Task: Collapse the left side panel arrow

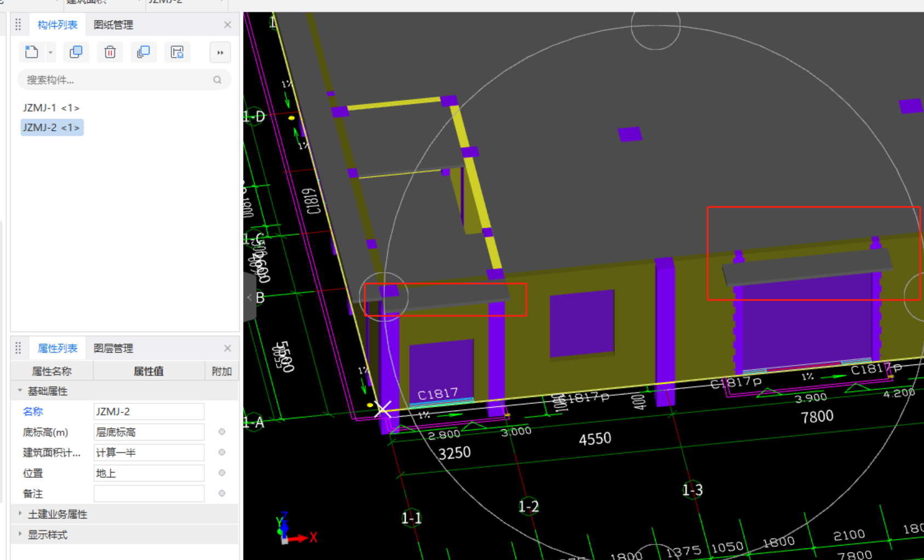Action: coord(250,297)
